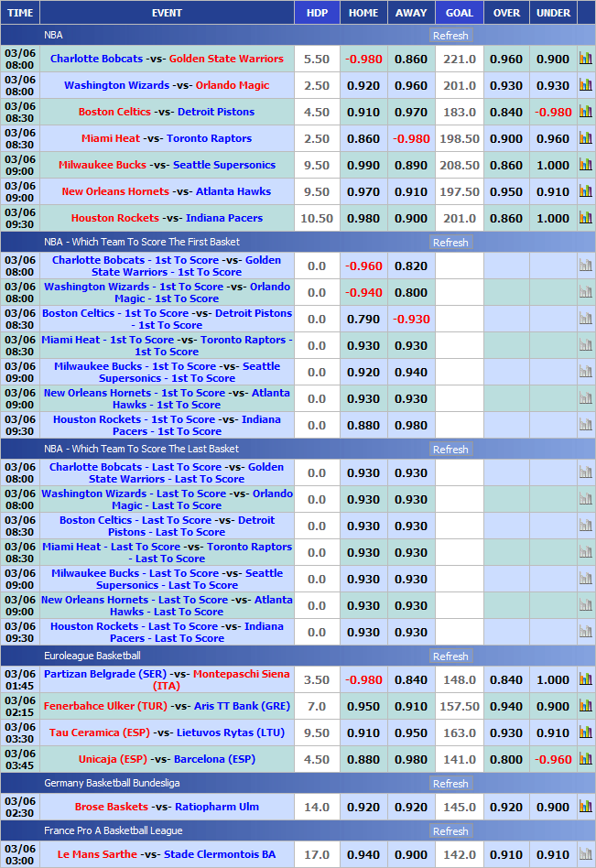
Task: Click the AWAY column header
Action: [x=411, y=13]
